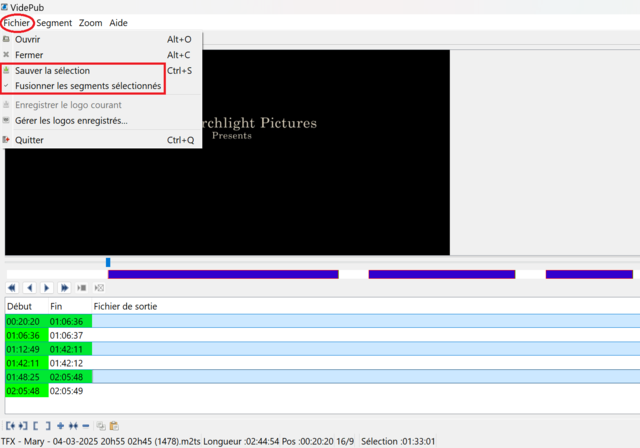Click the Fichier de sortie column header
640x448 pixels.
[366, 306]
